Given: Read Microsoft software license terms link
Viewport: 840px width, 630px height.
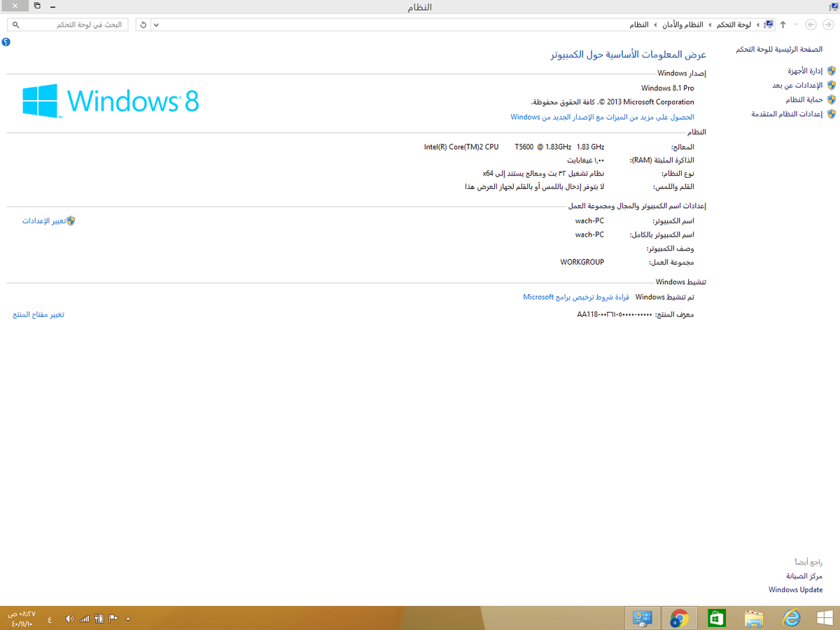Looking at the screenshot, I should click(577, 297).
